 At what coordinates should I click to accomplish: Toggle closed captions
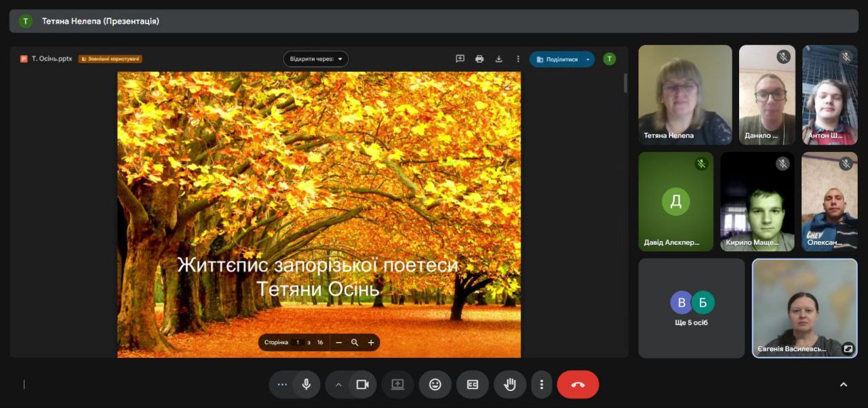473,384
